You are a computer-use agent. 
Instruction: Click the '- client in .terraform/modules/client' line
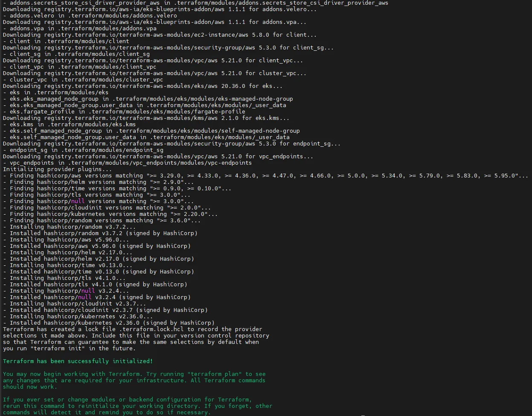66,41
